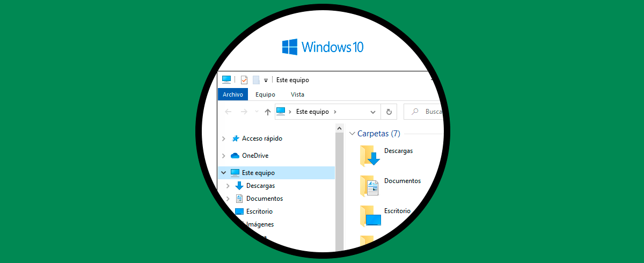Click the Este equipo monitor icon in tree
644x263 pixels.
[x=235, y=173]
